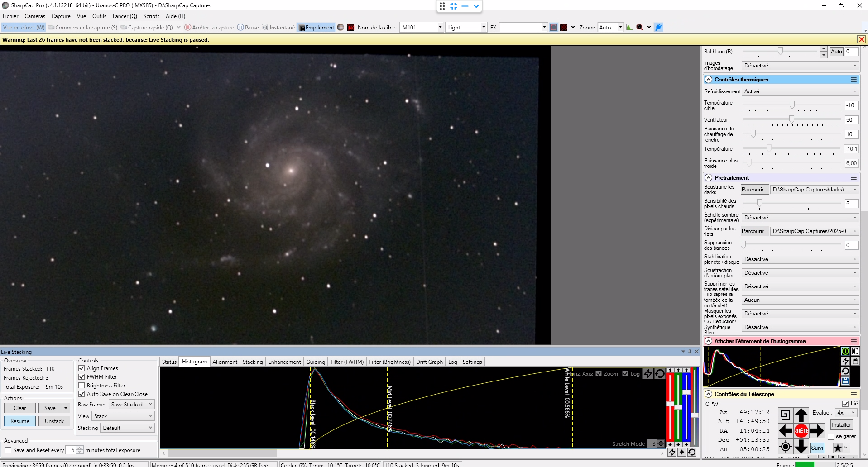Toggle the blue plug icon after Zoom
The height and width of the screenshot is (467, 868).
[658, 27]
